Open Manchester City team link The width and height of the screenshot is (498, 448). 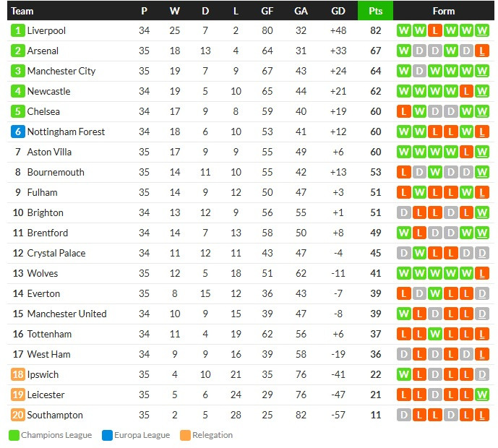(x=61, y=71)
